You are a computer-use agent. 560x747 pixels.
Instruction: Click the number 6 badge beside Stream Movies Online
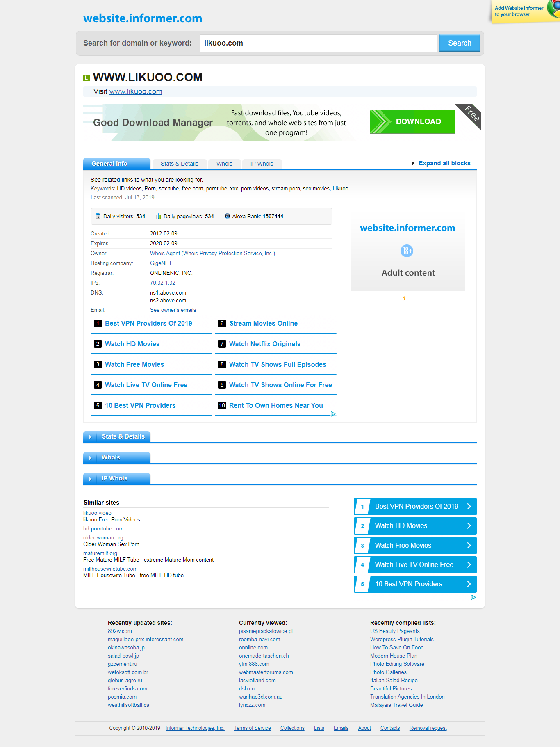tap(222, 323)
